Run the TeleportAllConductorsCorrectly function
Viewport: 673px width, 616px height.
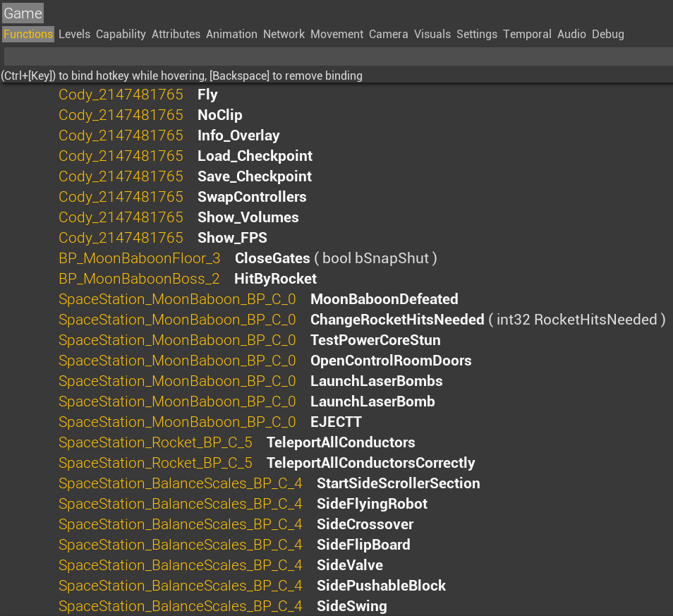click(x=371, y=463)
